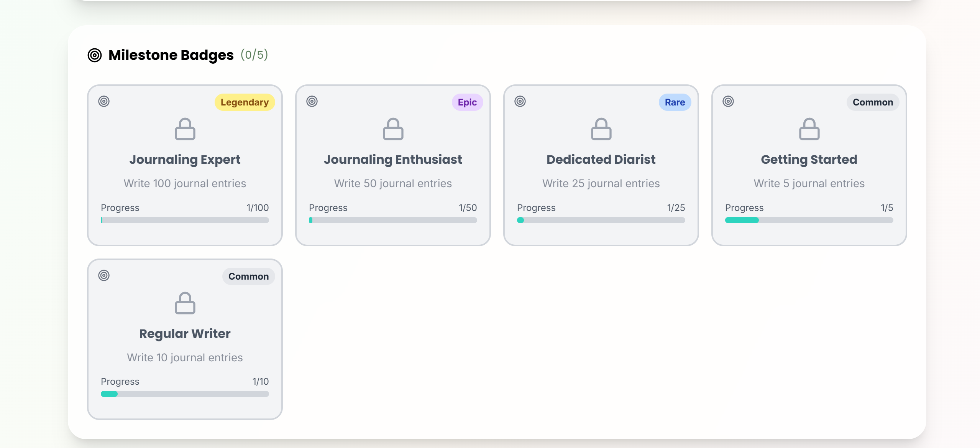
Task: Click lock icon on Regular Writer badge
Action: click(x=185, y=303)
